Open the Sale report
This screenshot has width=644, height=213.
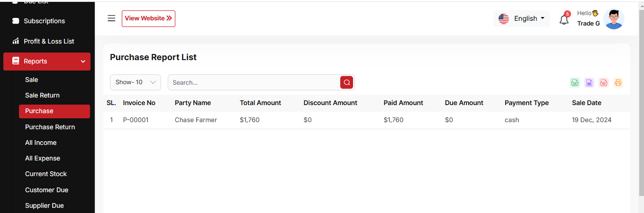(32, 80)
